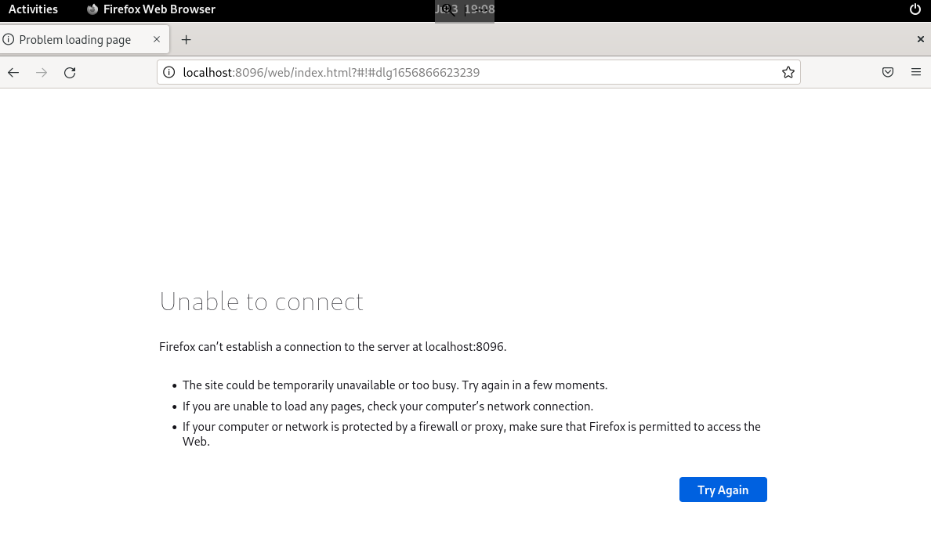This screenshot has width=931, height=560.
Task: Go back to the previous page
Action: [13, 73]
